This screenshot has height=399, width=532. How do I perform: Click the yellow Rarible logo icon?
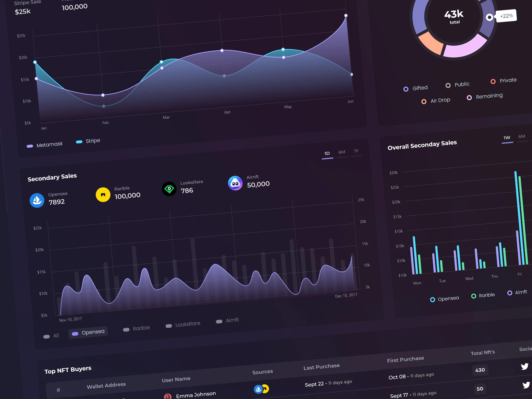tap(103, 195)
